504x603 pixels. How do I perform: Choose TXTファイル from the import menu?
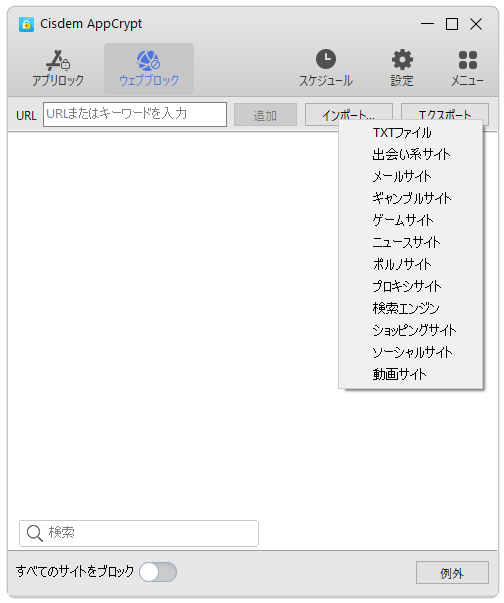411,133
